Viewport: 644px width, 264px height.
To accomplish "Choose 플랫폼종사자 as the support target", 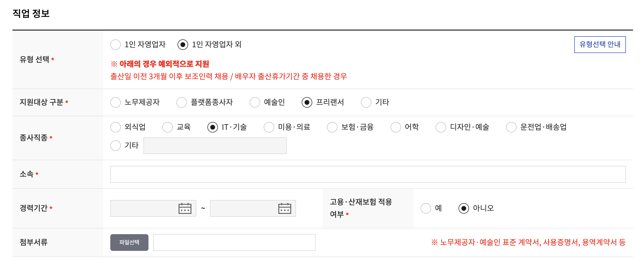I will pyautogui.click(x=181, y=102).
